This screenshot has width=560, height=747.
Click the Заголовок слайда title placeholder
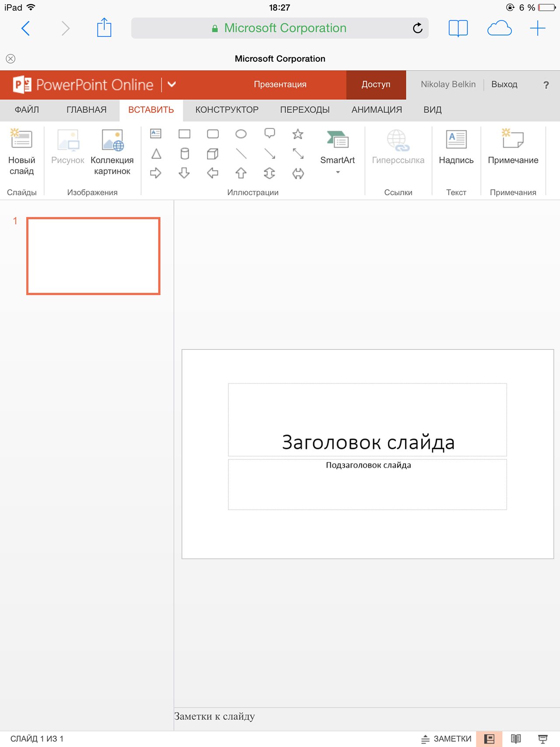367,420
